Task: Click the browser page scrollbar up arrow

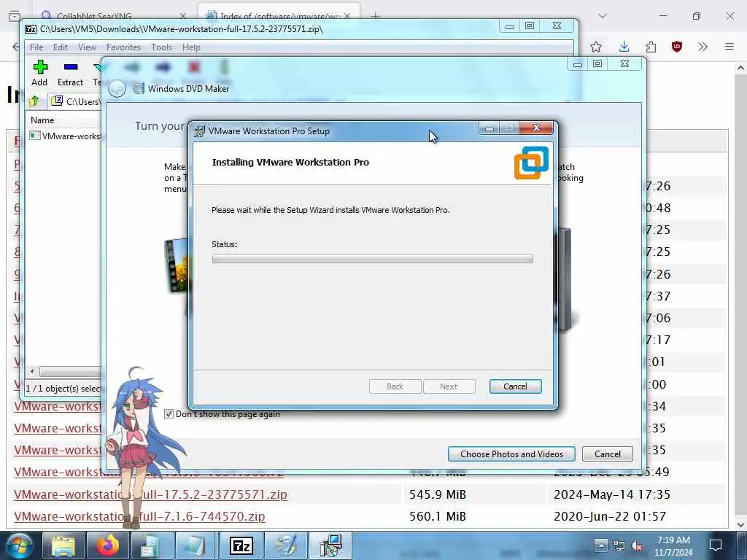Action: coord(740,68)
